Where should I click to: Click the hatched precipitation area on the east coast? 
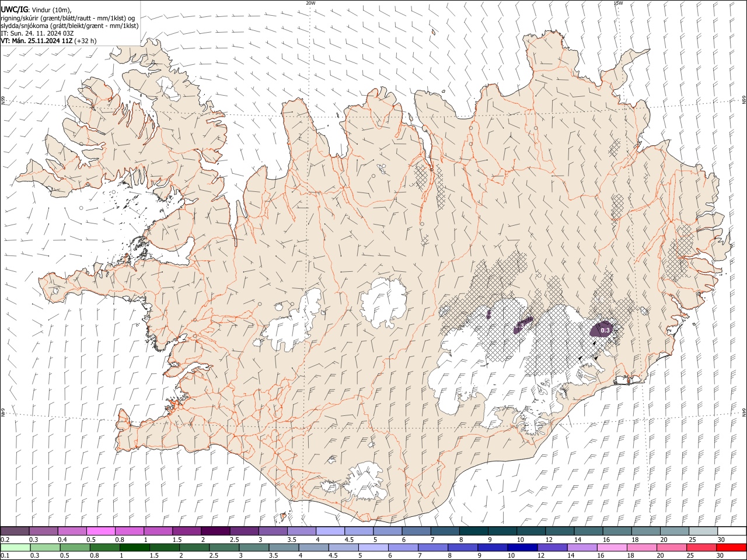tap(681, 253)
